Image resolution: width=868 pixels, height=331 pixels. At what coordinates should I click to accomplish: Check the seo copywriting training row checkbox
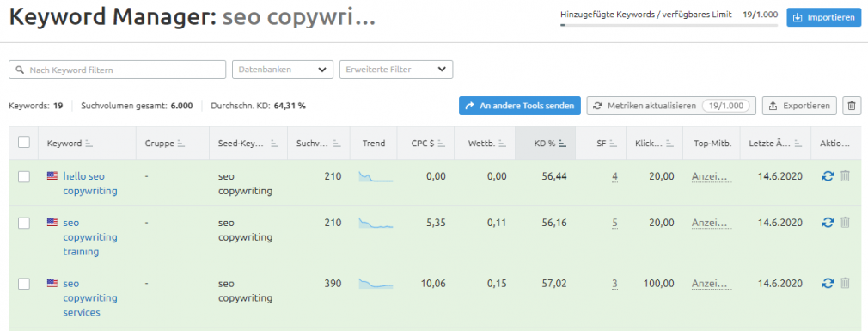(24, 223)
